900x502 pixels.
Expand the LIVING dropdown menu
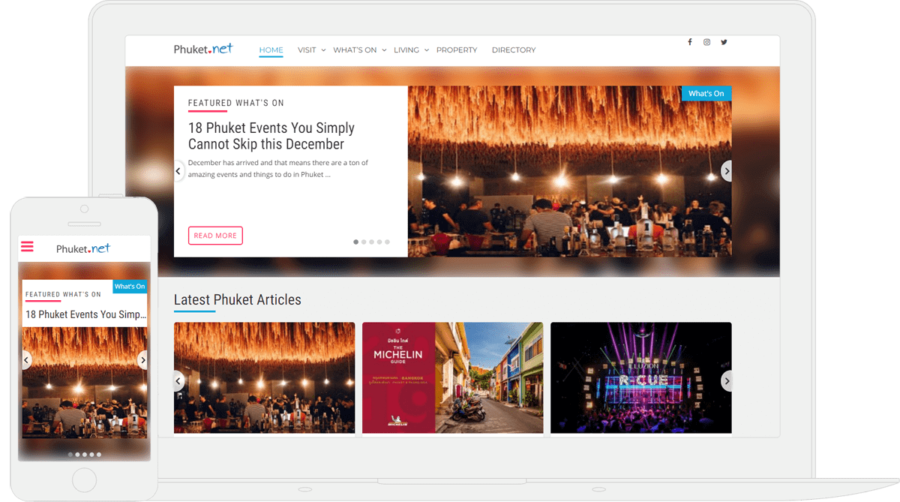click(411, 50)
